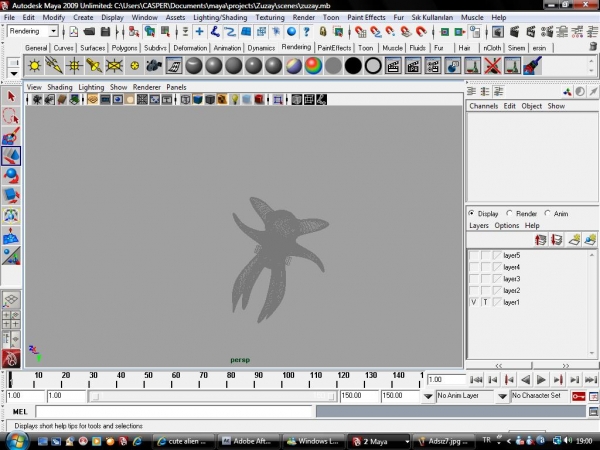
Task: Create an ambient light from shelf
Action: 34,65
